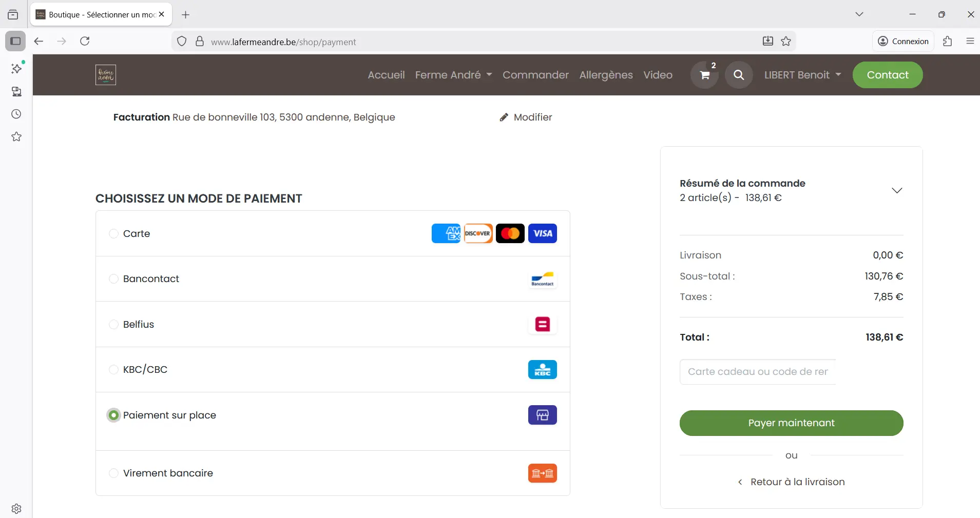This screenshot has width=980, height=518.
Task: Bookmark this page with star icon
Action: click(786, 42)
